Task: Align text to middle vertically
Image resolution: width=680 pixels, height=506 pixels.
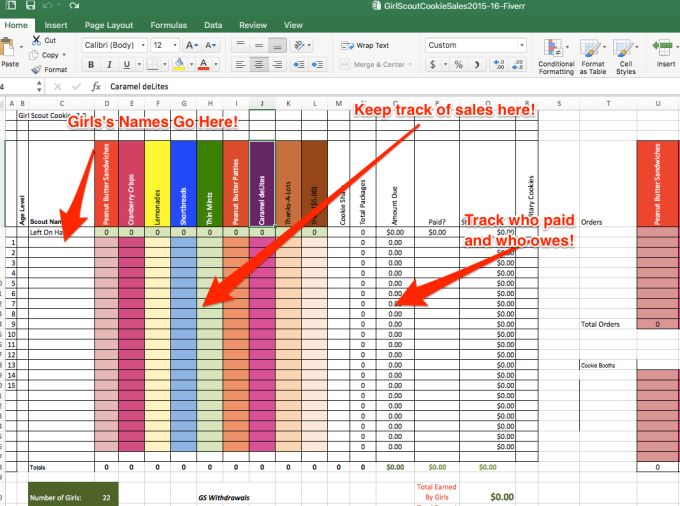Action: tap(259, 45)
